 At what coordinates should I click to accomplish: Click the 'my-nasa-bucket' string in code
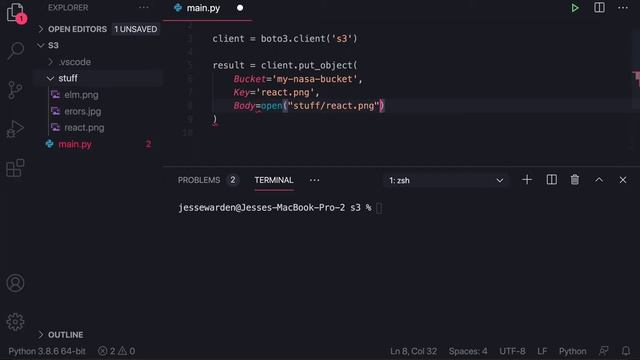coord(315,79)
